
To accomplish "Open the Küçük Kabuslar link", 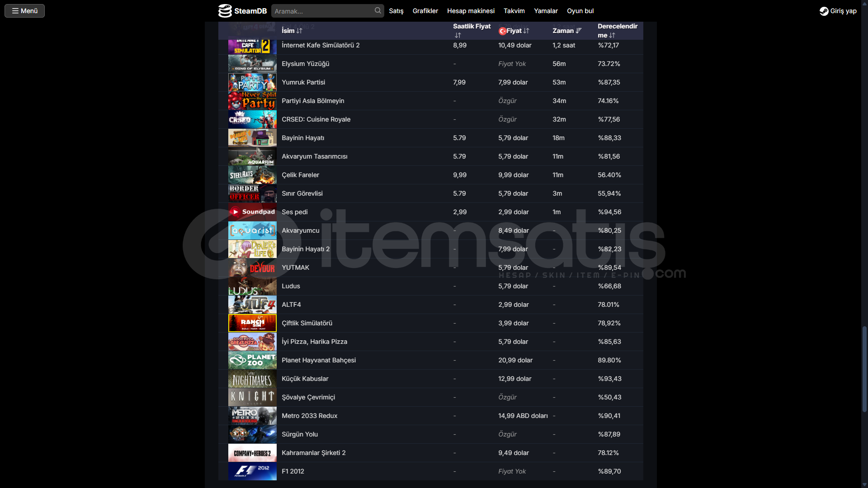I will coord(305,379).
